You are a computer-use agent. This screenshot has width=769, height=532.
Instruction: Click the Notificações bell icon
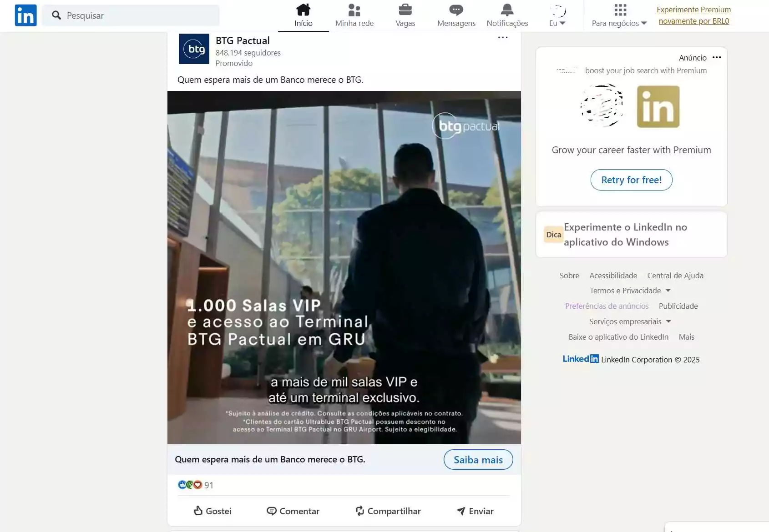pos(506,9)
